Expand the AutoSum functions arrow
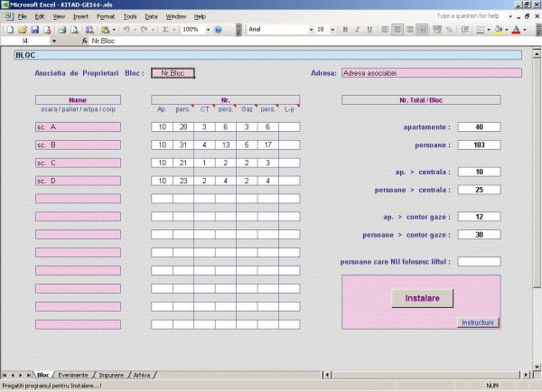Image resolution: width=542 pixels, height=392 pixels. pos(174,30)
